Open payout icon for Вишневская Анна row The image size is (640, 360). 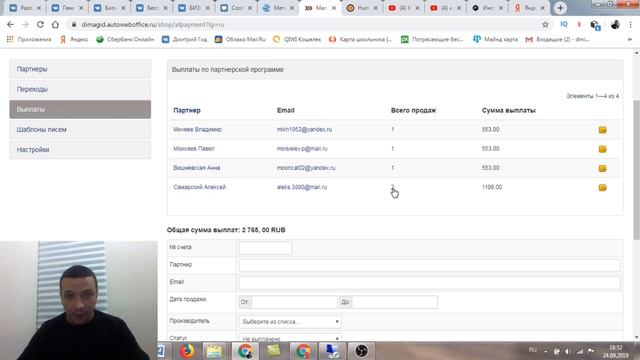[602, 168]
